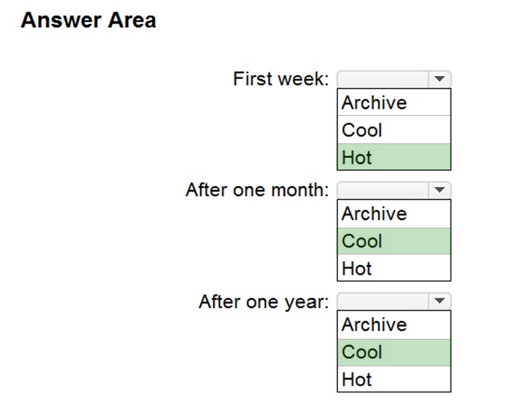This screenshot has height=420, width=518.
Task: Pick Cool for After one year
Action: [394, 353]
